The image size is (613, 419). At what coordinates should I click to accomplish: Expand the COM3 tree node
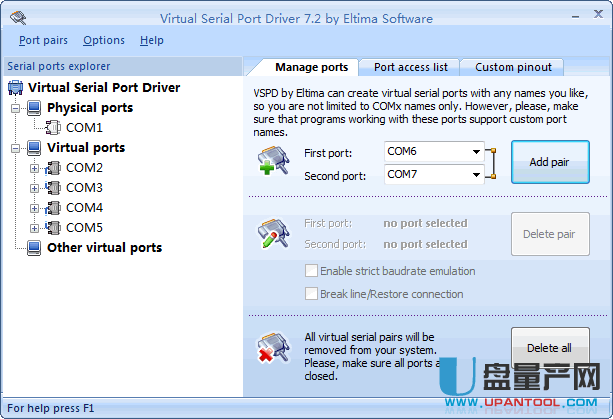pos(35,188)
